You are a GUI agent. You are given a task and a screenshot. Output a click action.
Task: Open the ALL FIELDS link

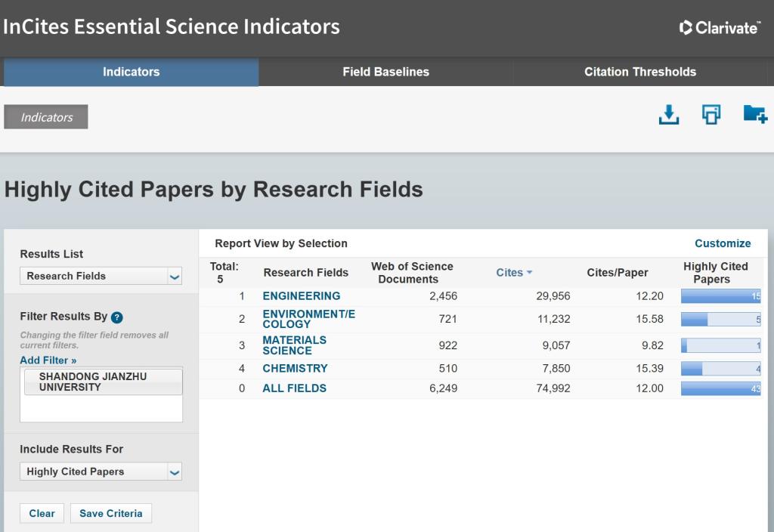pos(294,388)
